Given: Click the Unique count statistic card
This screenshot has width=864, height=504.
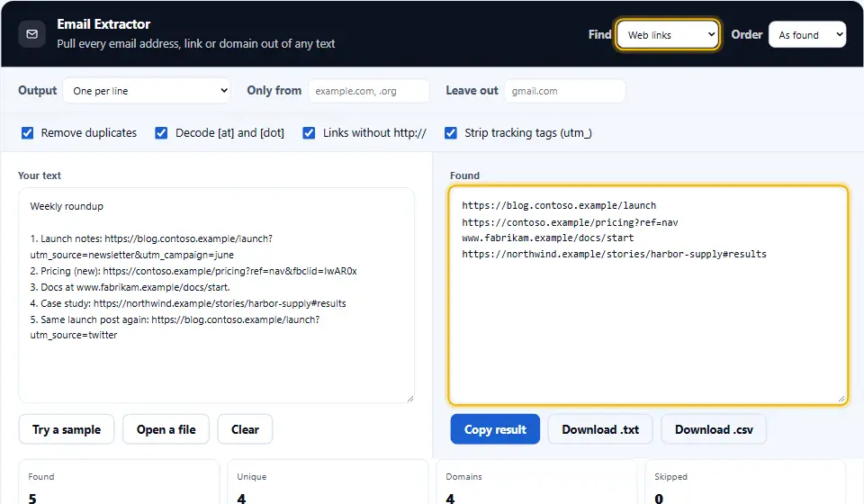Looking at the screenshot, I should click(328, 482).
